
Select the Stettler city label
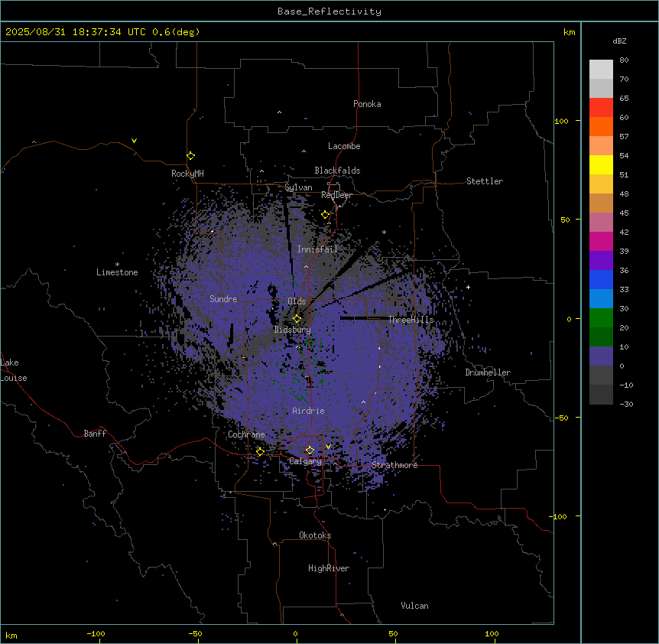(x=485, y=181)
